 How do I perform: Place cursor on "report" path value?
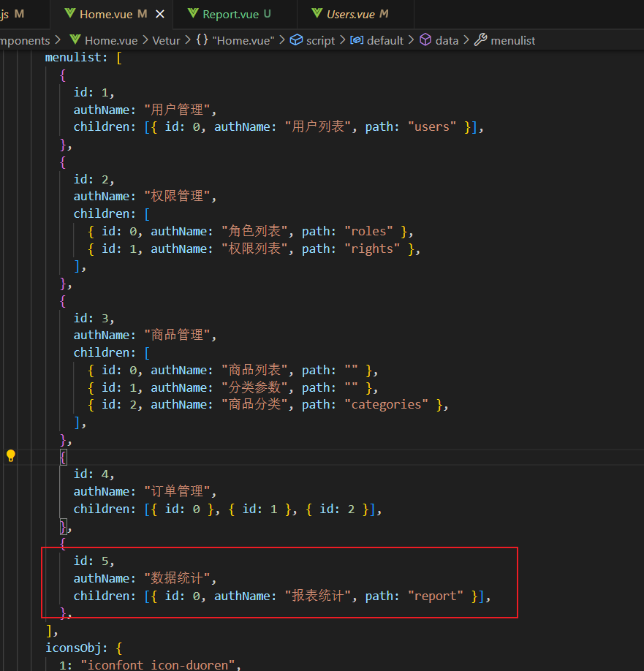(x=435, y=596)
